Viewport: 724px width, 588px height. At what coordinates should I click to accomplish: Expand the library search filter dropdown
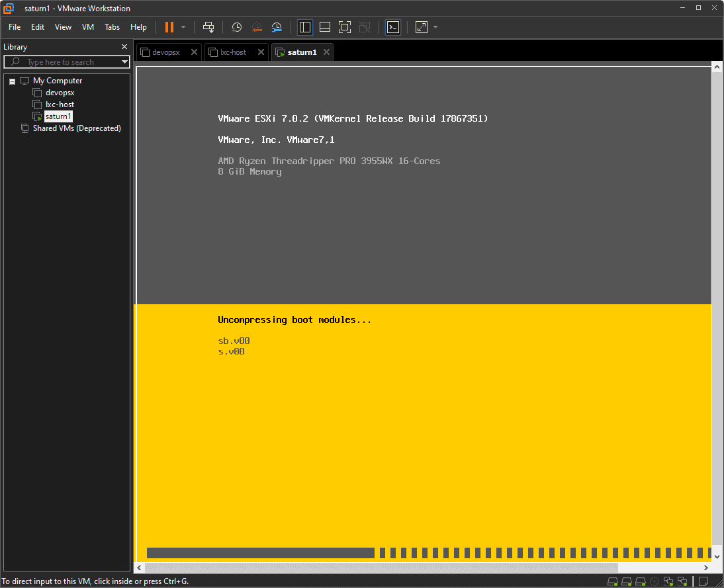tap(124, 62)
